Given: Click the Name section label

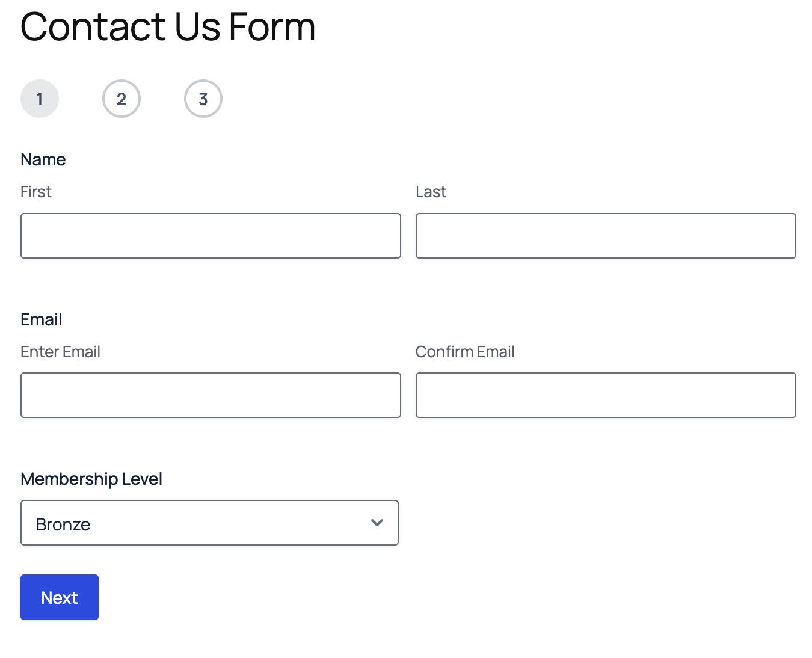Looking at the screenshot, I should tap(43, 159).
